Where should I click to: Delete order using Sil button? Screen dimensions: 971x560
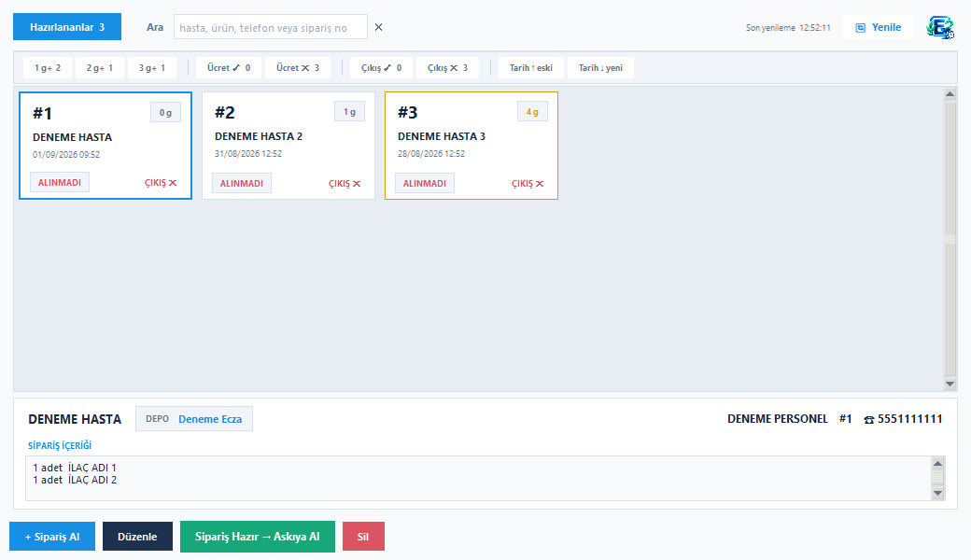(x=363, y=537)
